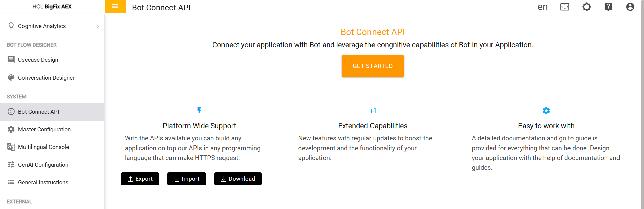Select Bot Connect API in sidebar

tap(39, 112)
